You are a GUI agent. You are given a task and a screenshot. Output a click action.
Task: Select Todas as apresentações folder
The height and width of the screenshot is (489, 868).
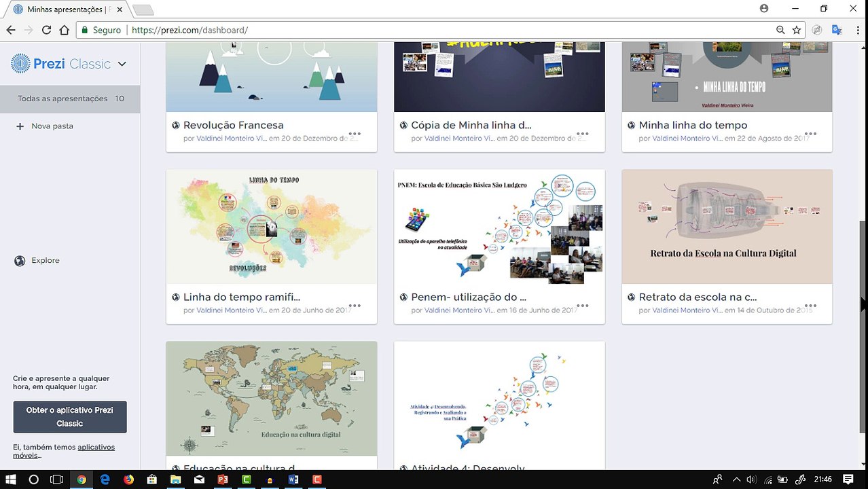tap(71, 98)
